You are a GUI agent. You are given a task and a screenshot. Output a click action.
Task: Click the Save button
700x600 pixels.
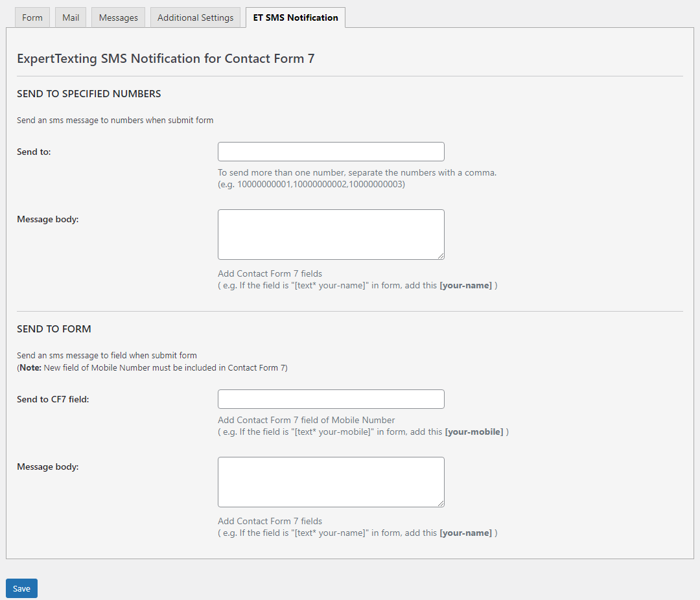[x=21, y=588]
